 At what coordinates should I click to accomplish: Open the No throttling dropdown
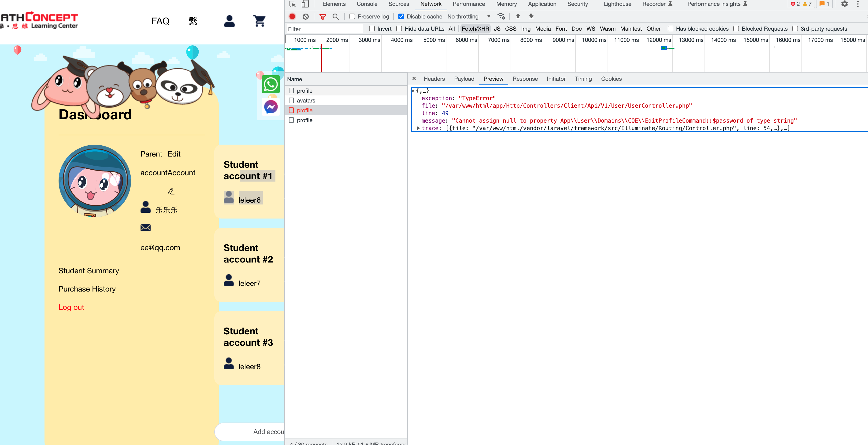pyautogui.click(x=469, y=16)
